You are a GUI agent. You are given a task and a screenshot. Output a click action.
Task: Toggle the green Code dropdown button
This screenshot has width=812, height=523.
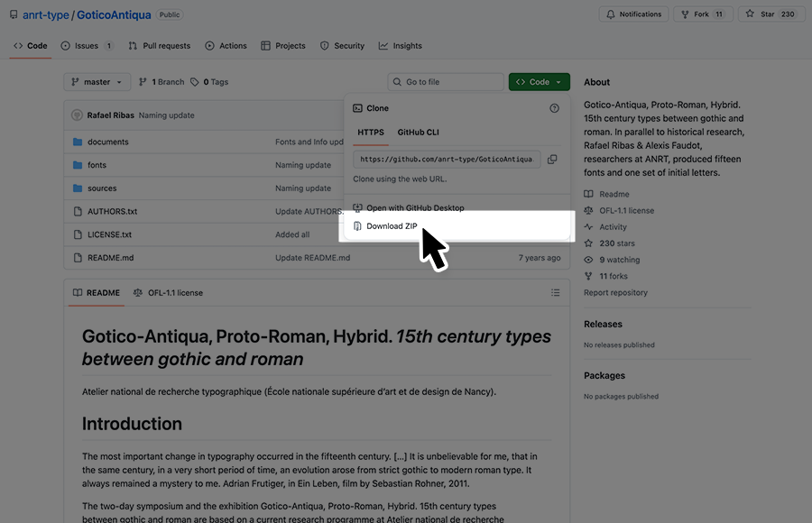[x=539, y=82]
